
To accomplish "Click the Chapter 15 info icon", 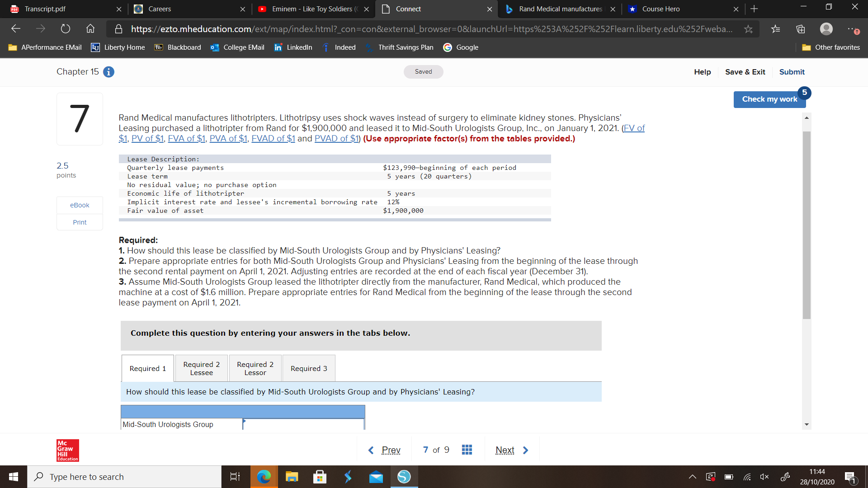I will tap(108, 72).
